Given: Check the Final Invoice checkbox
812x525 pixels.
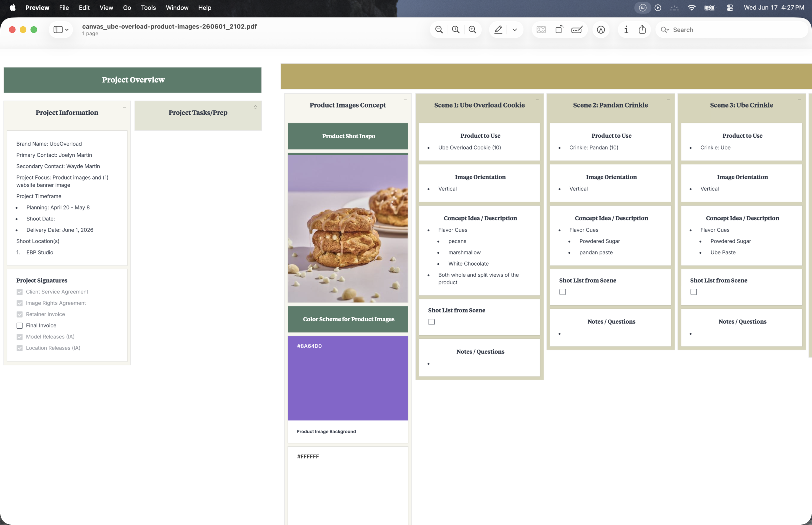Looking at the screenshot, I should click(20, 325).
